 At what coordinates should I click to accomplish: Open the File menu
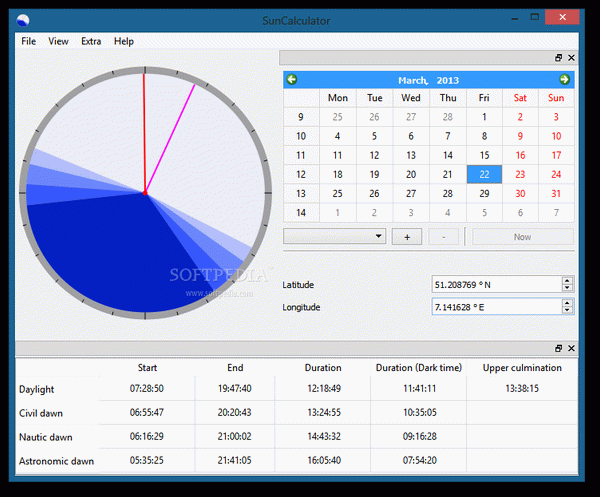29,41
